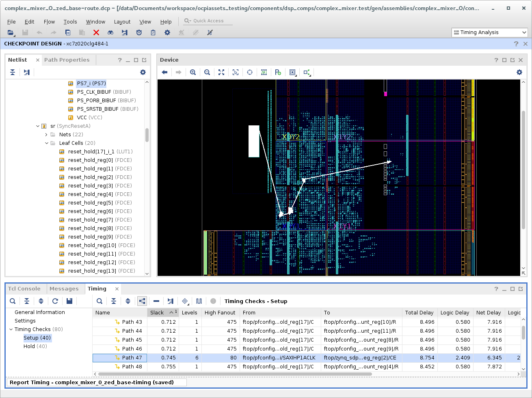Image resolution: width=532 pixels, height=398 pixels.
Task: Toggle the highlighted group-by-hierarchy Timing icon
Action: click(x=142, y=301)
